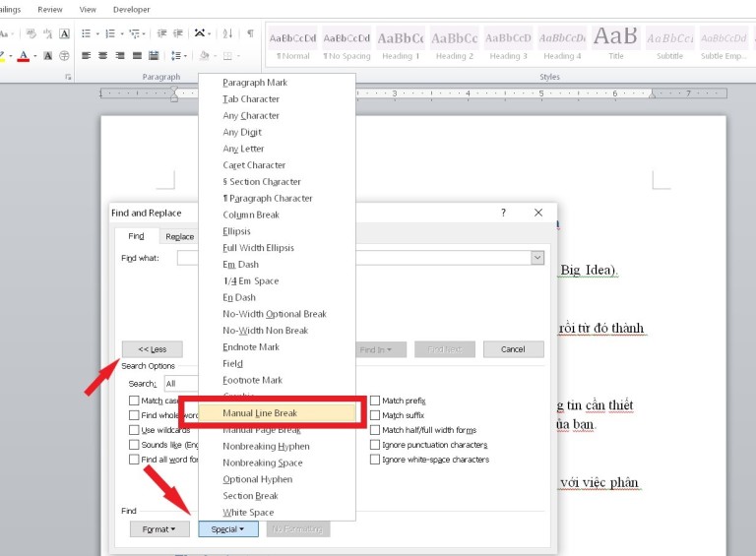Click the Character Border icon
The image size is (756, 556).
64,33
